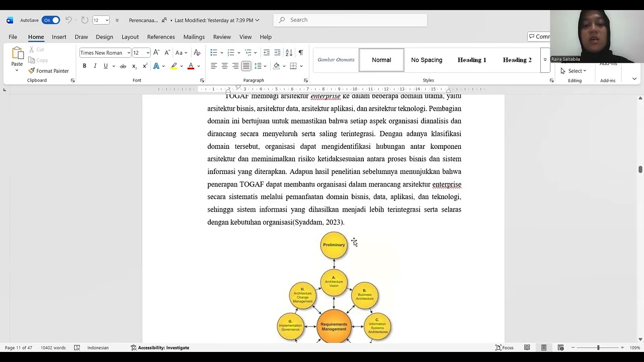Image resolution: width=644 pixels, height=362 pixels.
Task: Click the Comments button
Action: coord(539,37)
